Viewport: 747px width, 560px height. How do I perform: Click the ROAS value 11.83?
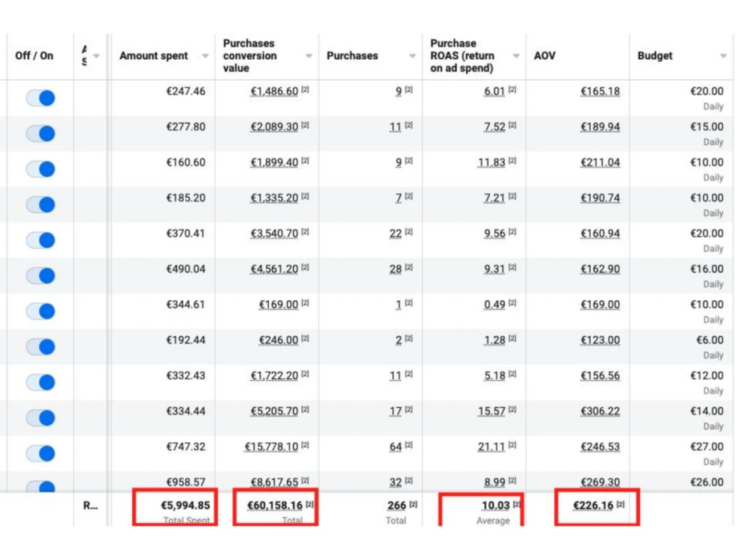pyautogui.click(x=492, y=163)
